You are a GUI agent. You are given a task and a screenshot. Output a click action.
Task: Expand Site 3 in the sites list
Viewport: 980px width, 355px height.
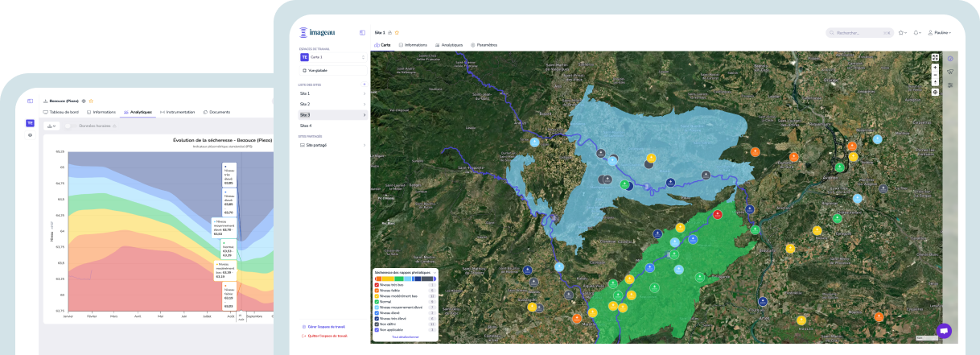[x=364, y=115]
